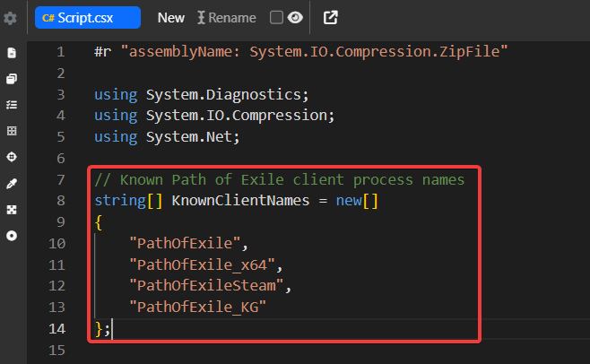The height and width of the screenshot is (364, 590).
Task: Click the stacked copies icon in sidebar
Action: [12, 79]
